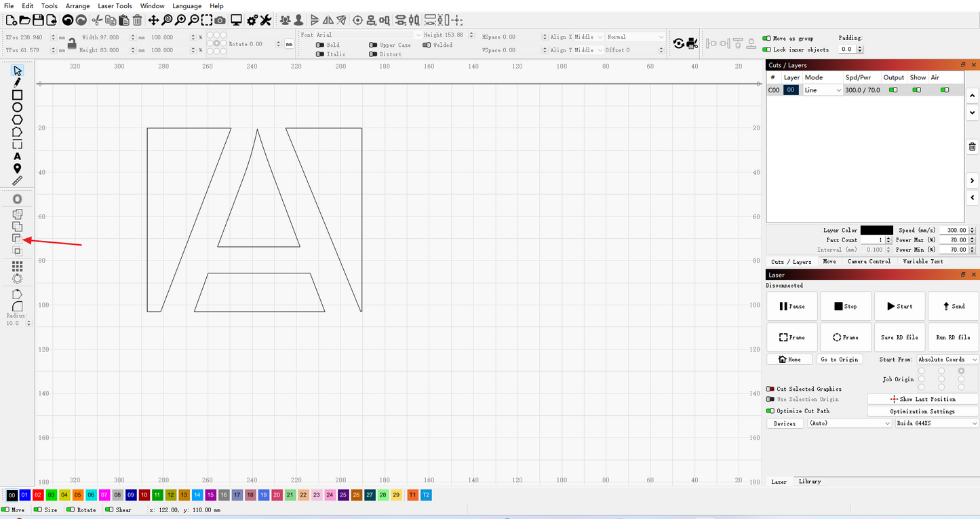Toggle the aspect ratio lock padlock
This screenshot has height=519, width=980.
click(71, 43)
